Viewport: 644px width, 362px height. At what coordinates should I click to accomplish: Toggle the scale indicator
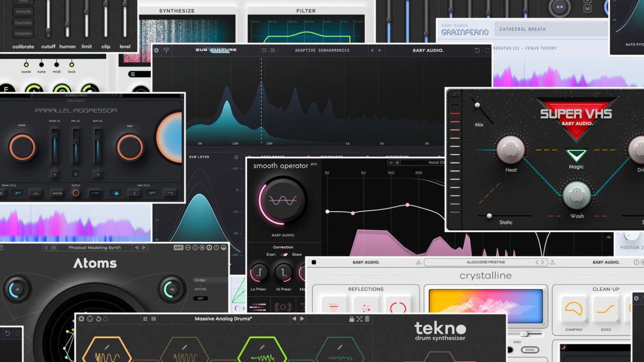pos(26,65)
